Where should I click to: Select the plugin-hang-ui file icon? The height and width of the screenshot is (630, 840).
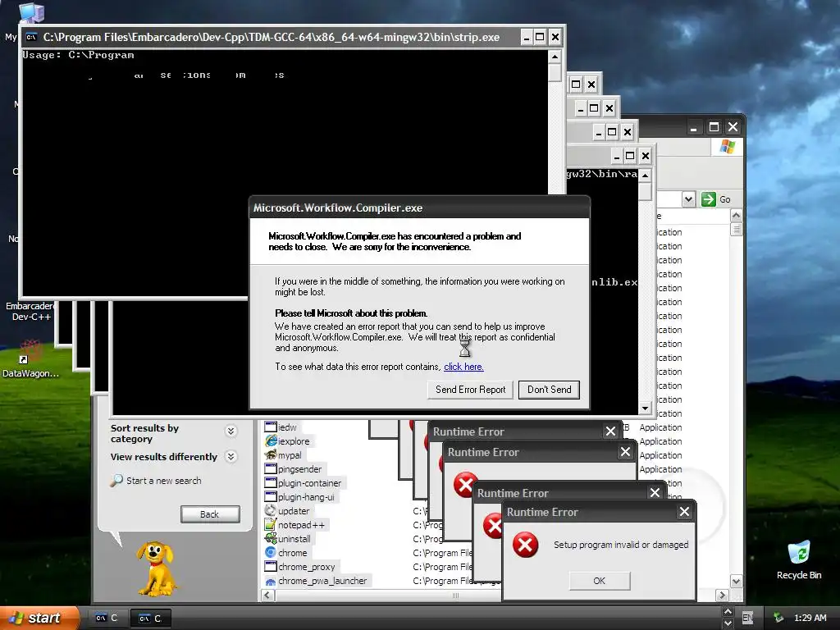pyautogui.click(x=271, y=496)
